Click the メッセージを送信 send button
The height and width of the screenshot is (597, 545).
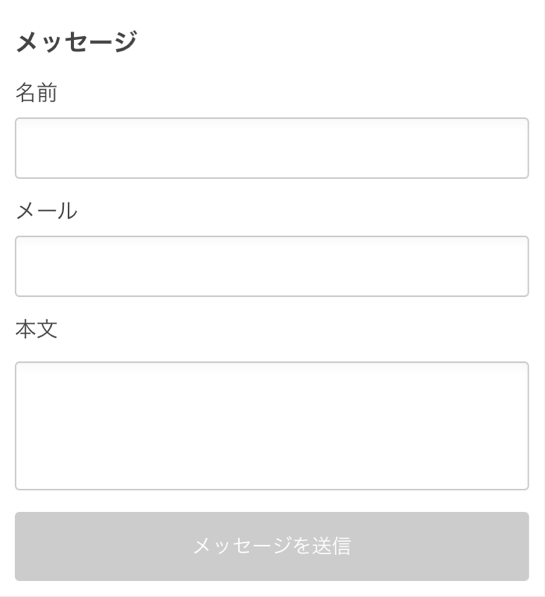(272, 546)
